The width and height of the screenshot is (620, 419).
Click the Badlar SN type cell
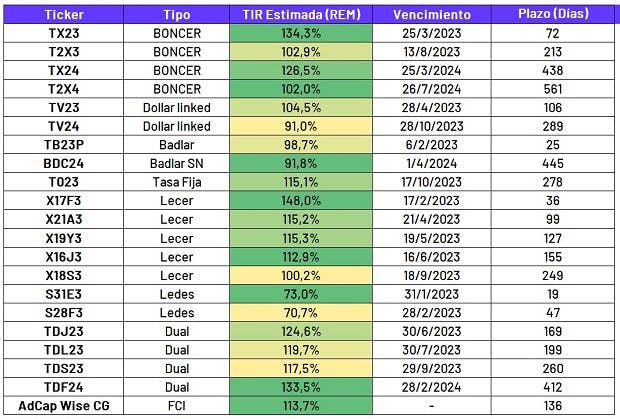183,165
